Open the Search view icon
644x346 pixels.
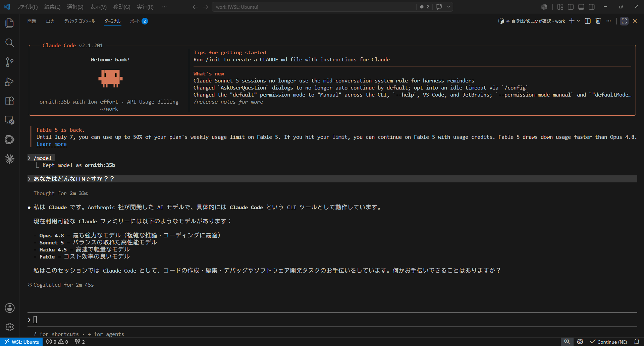[x=10, y=43]
